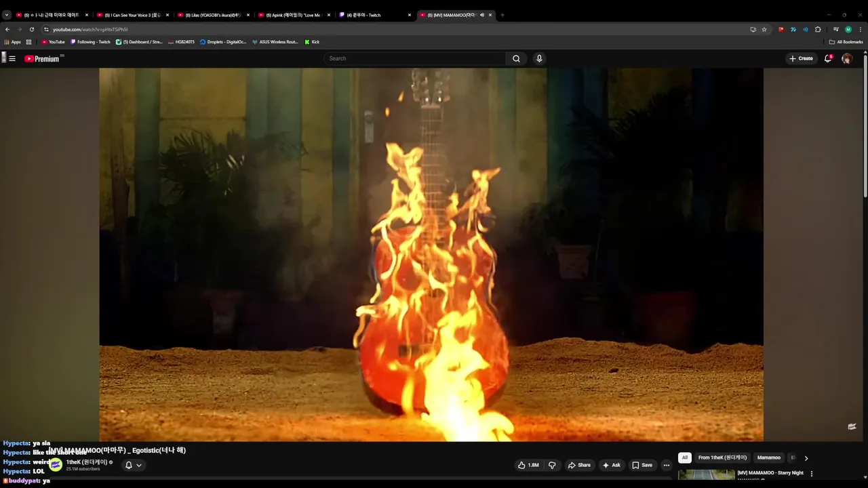Viewport: 868px width, 488px height.
Task: Open the MAMAMOO Starry Night thumbnail
Action: (x=706, y=476)
